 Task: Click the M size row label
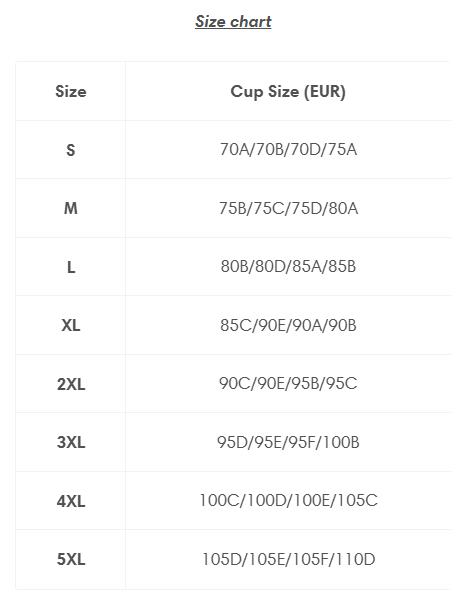[71, 208]
